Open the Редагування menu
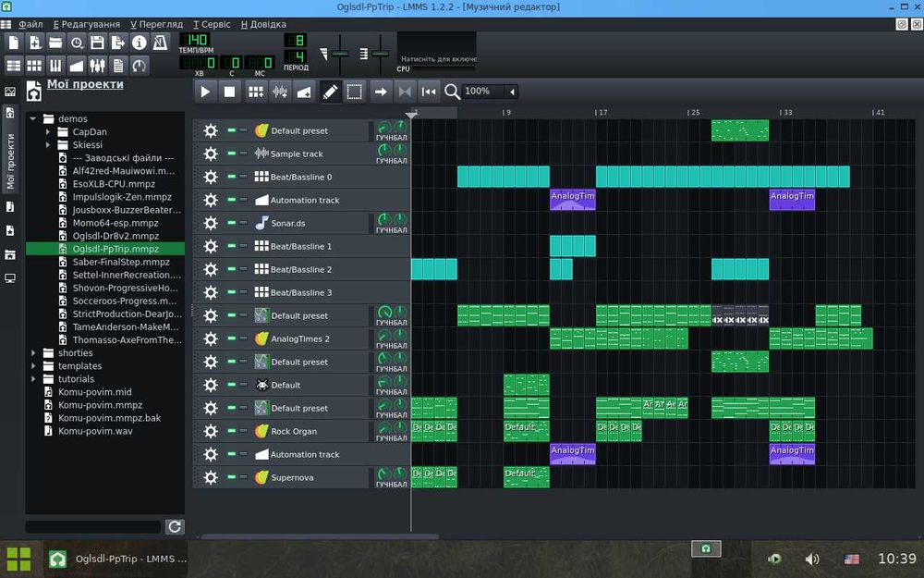This screenshot has width=924, height=578. point(87,24)
